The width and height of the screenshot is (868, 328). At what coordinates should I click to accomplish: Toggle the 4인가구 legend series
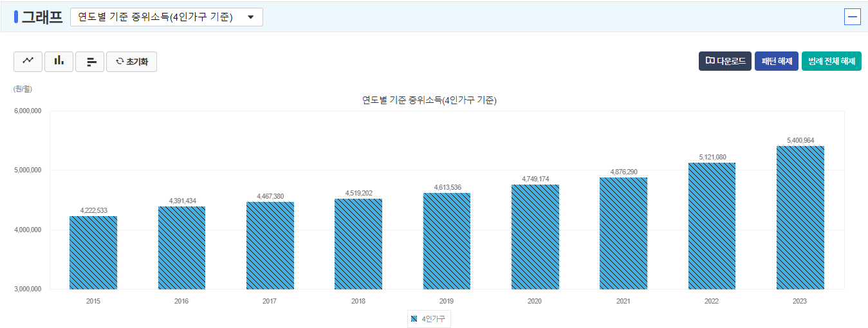coord(429,318)
